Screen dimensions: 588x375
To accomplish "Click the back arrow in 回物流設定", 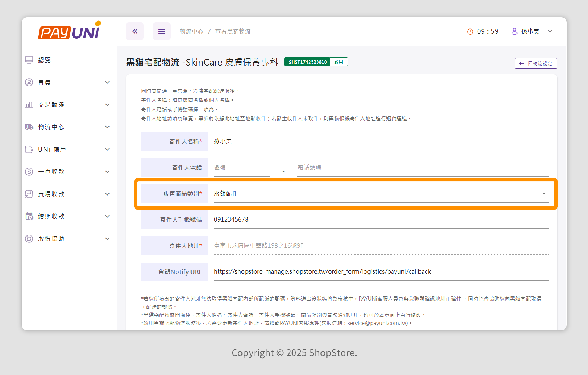I will [x=521, y=63].
